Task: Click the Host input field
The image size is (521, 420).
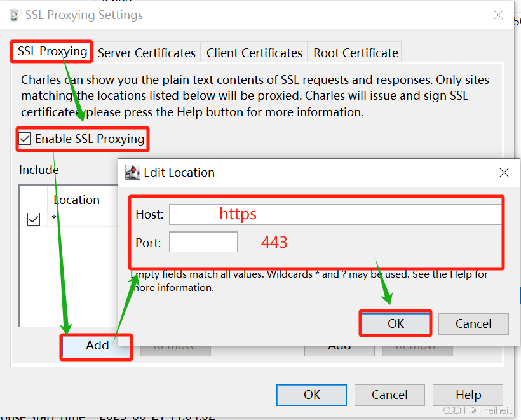Action: pos(335,214)
